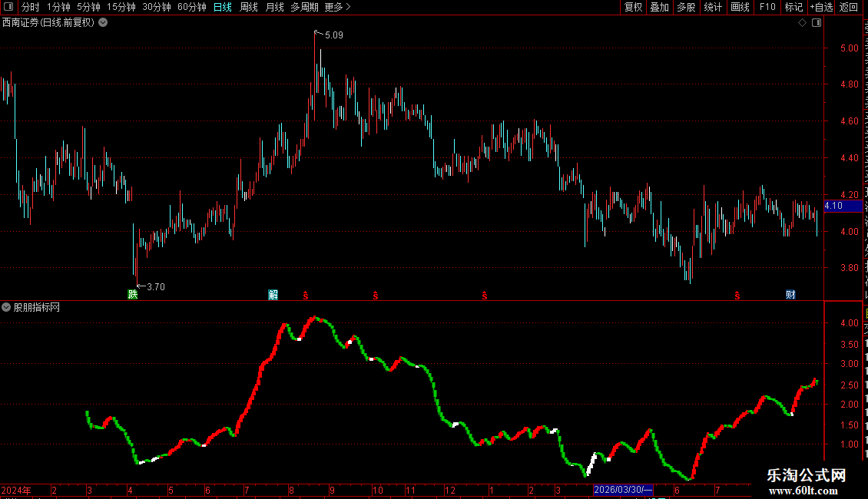Click the 财 financial report marker
Viewport: 868px width, 499px height.
(x=790, y=294)
